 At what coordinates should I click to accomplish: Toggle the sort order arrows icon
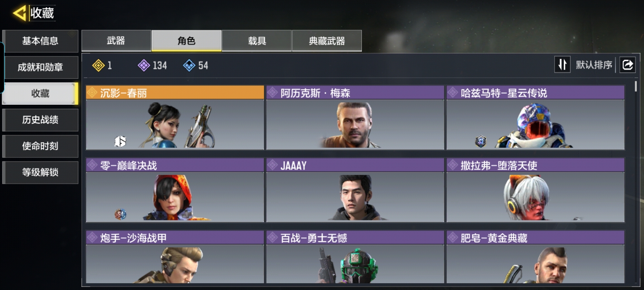coord(562,64)
